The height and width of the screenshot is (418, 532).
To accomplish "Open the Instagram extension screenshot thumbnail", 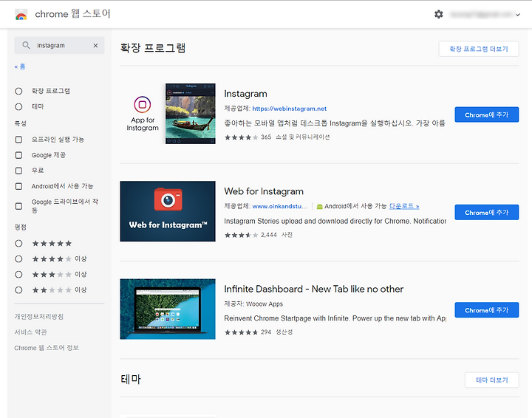I will pyautogui.click(x=191, y=114).
